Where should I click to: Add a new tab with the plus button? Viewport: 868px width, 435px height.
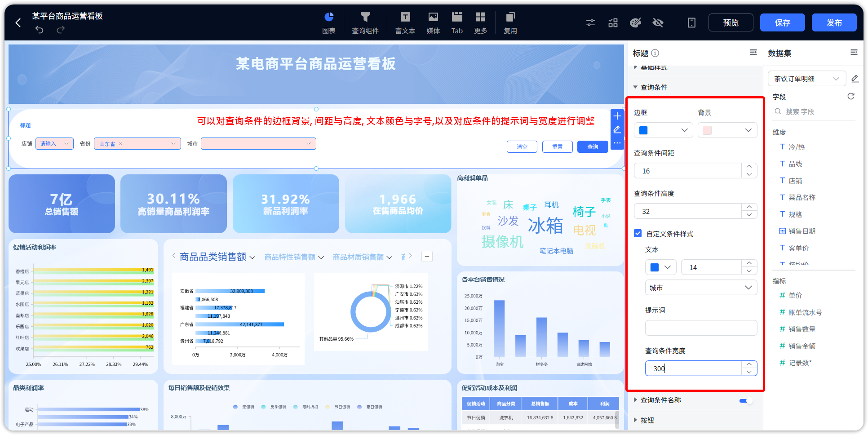[427, 257]
